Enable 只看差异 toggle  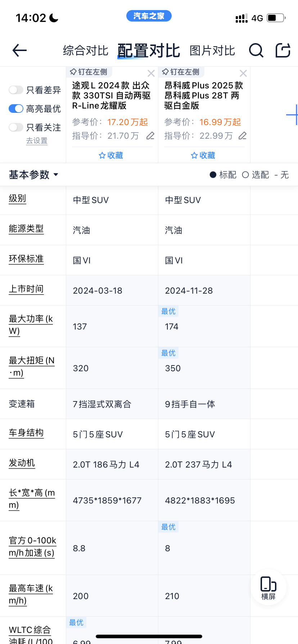pos(16,90)
